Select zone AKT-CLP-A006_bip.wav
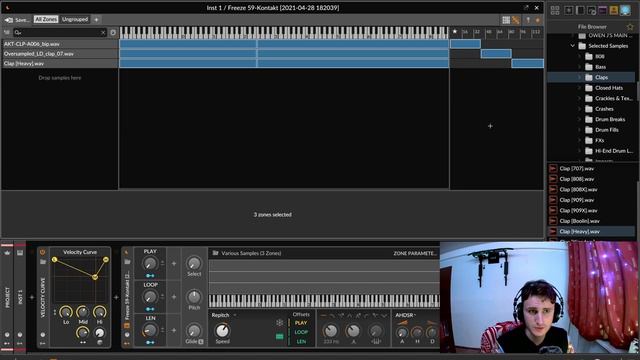This screenshot has height=360, width=640. 60,44
